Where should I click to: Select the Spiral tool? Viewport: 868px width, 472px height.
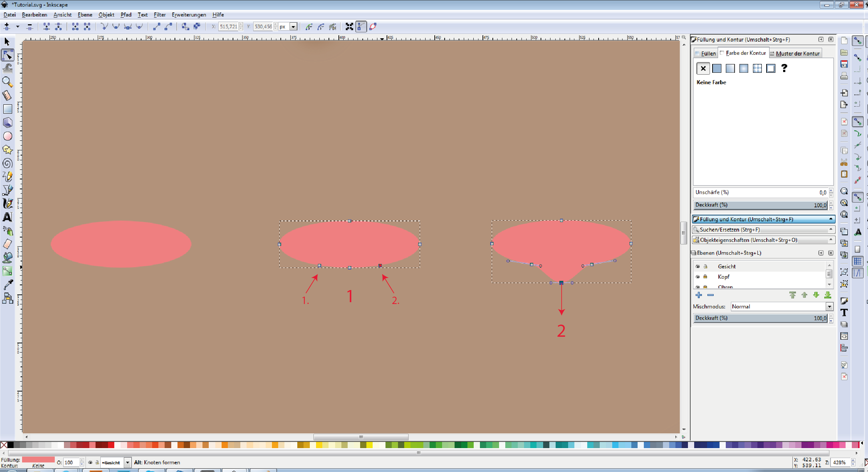click(x=7, y=163)
